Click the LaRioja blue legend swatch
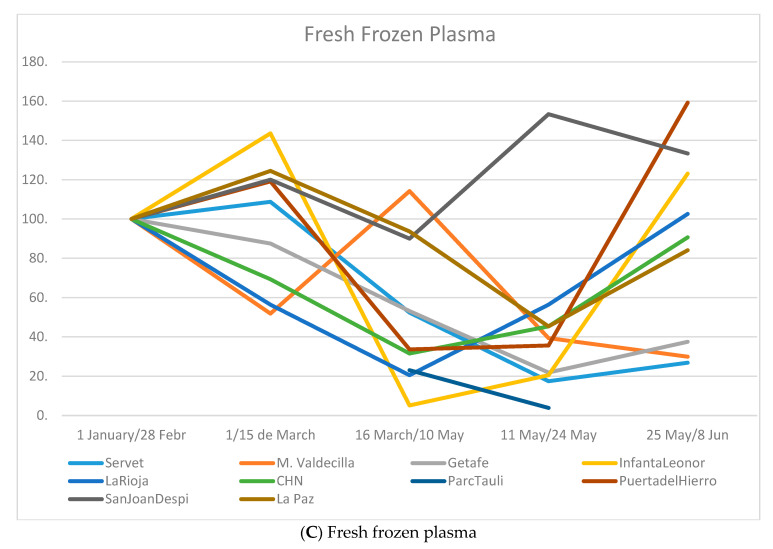 click(x=86, y=481)
